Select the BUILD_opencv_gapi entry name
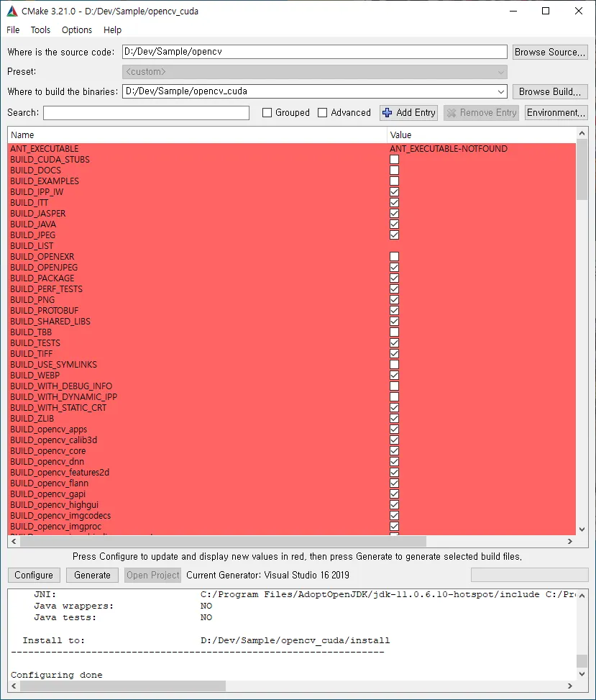 click(47, 494)
